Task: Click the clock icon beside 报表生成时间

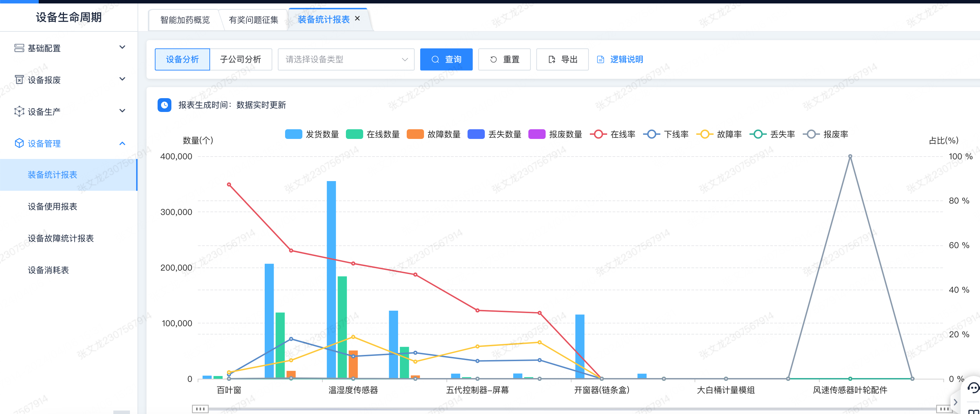Action: [x=164, y=105]
